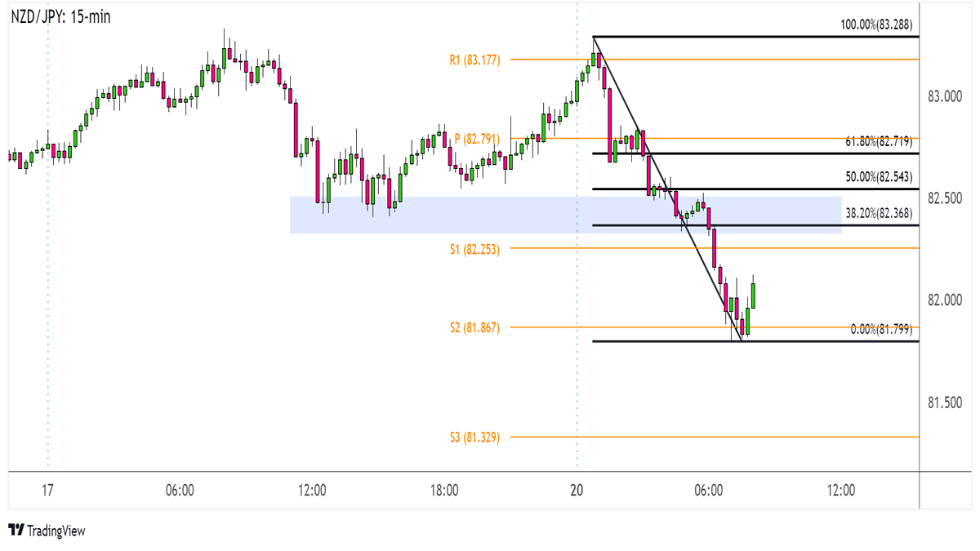Open the TradingView wordmark link

coord(56,531)
